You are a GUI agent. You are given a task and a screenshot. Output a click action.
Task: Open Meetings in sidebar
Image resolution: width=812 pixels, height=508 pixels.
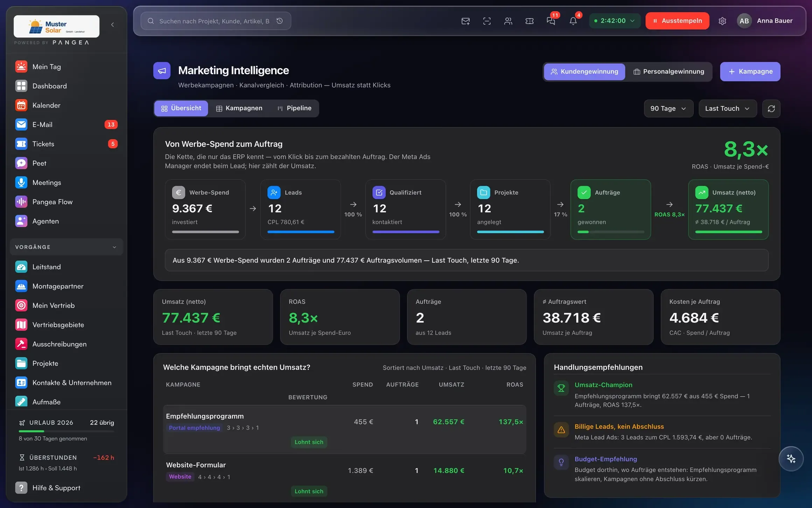66,183
